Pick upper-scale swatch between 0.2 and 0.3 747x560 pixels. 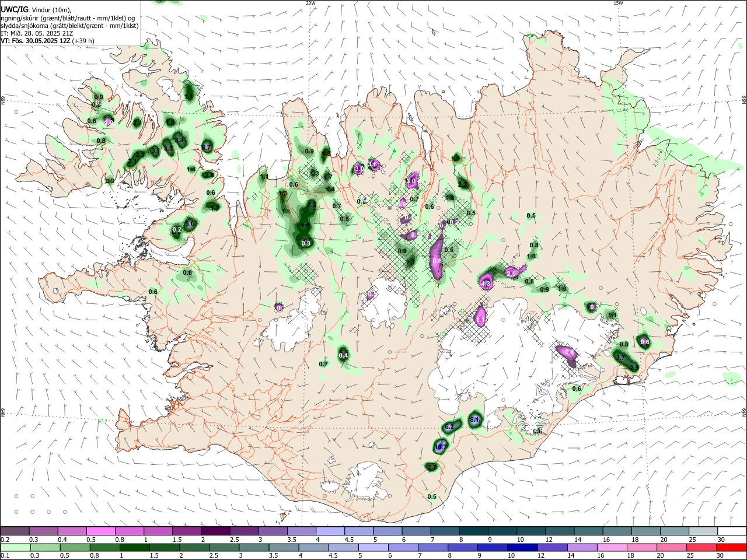pos(15,531)
